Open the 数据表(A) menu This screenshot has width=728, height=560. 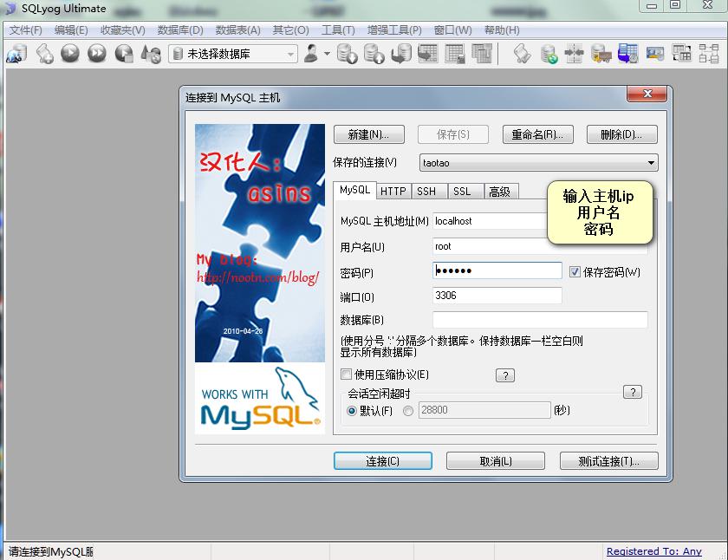tap(237, 30)
